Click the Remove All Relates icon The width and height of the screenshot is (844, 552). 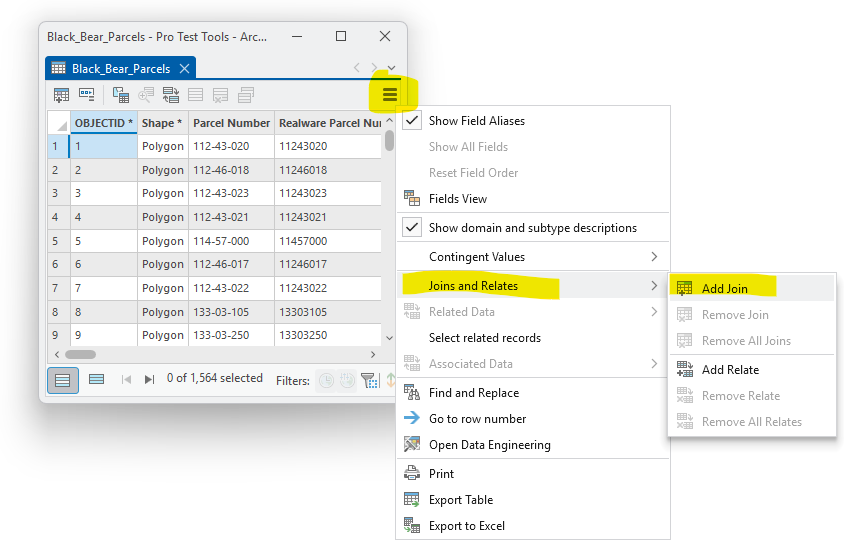pos(685,421)
